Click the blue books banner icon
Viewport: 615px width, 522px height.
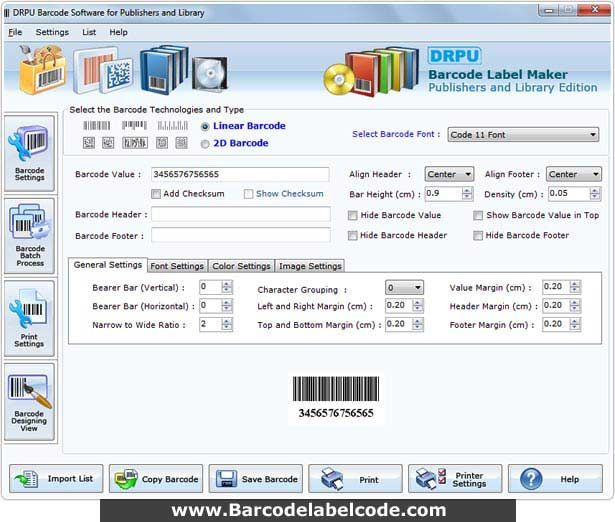tap(164, 70)
